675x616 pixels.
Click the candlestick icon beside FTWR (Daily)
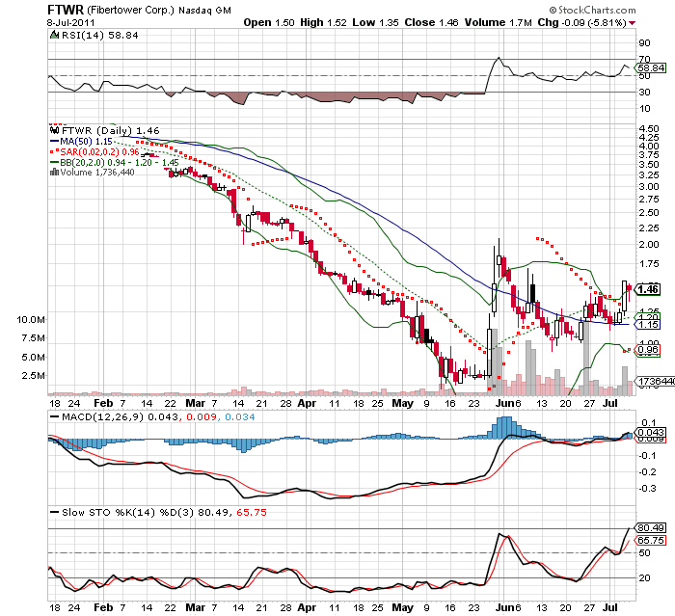coord(54,130)
